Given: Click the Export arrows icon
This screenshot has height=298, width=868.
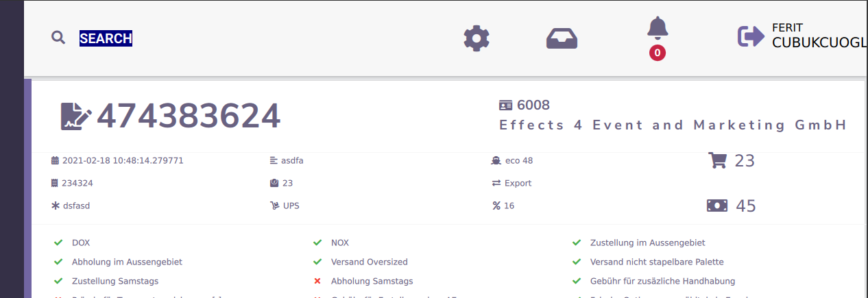Looking at the screenshot, I should coord(496,184).
